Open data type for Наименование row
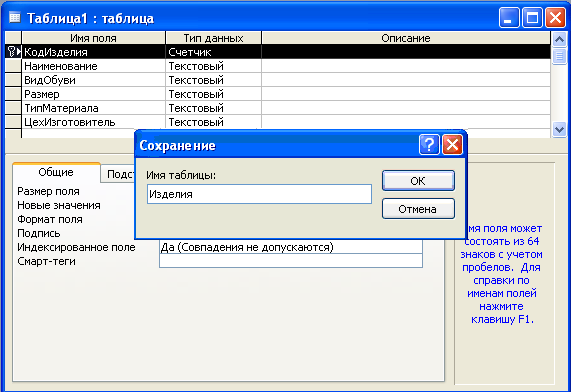Viewport: 571px width, 392px height. pyautogui.click(x=213, y=66)
